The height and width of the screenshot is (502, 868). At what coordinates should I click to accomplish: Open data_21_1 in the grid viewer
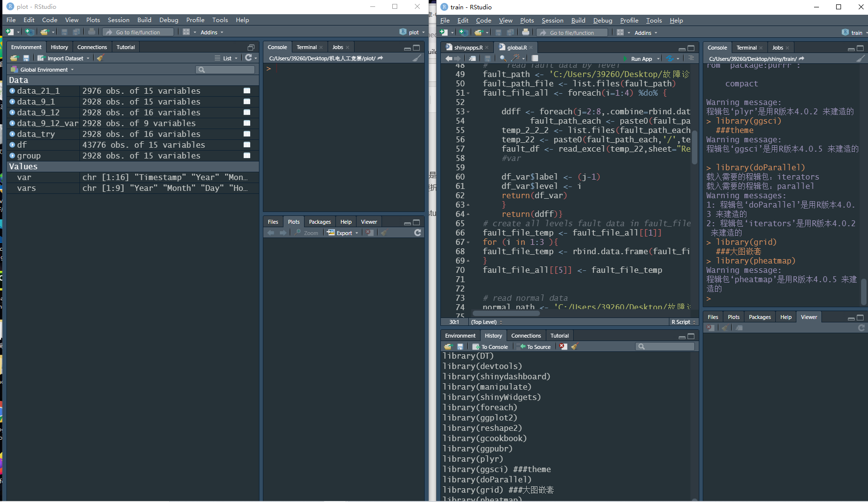[247, 91]
